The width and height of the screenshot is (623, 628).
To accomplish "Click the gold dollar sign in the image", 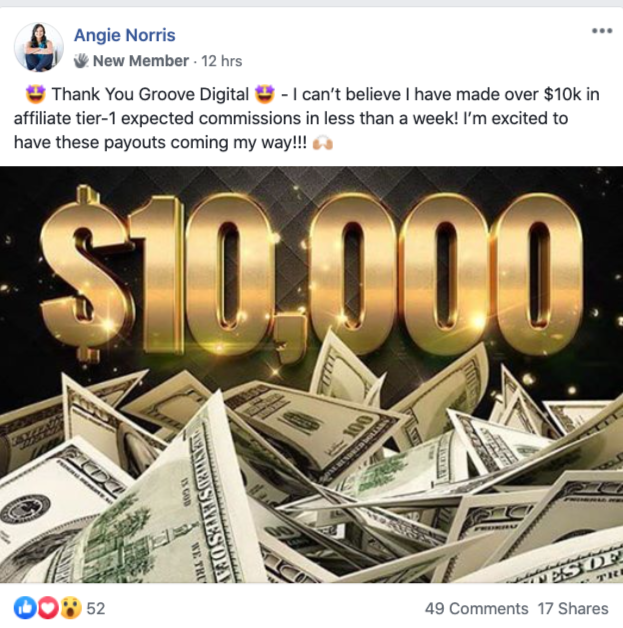I will [x=86, y=274].
